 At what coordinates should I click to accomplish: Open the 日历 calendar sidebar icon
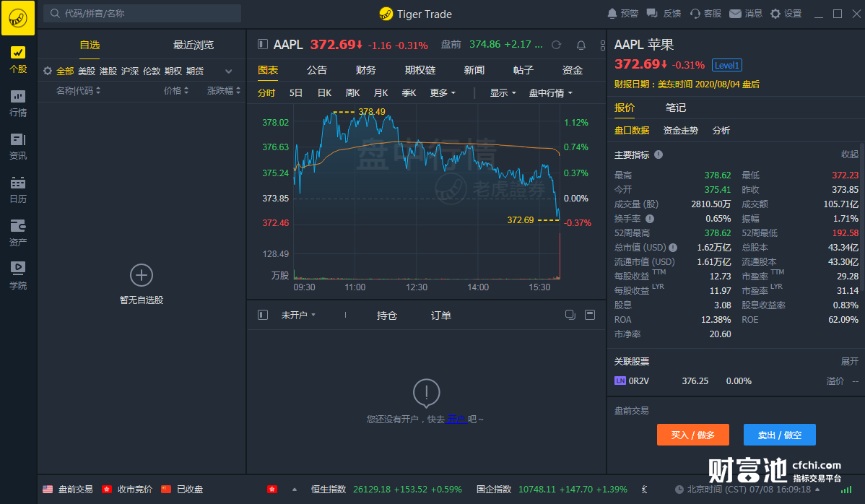(18, 189)
